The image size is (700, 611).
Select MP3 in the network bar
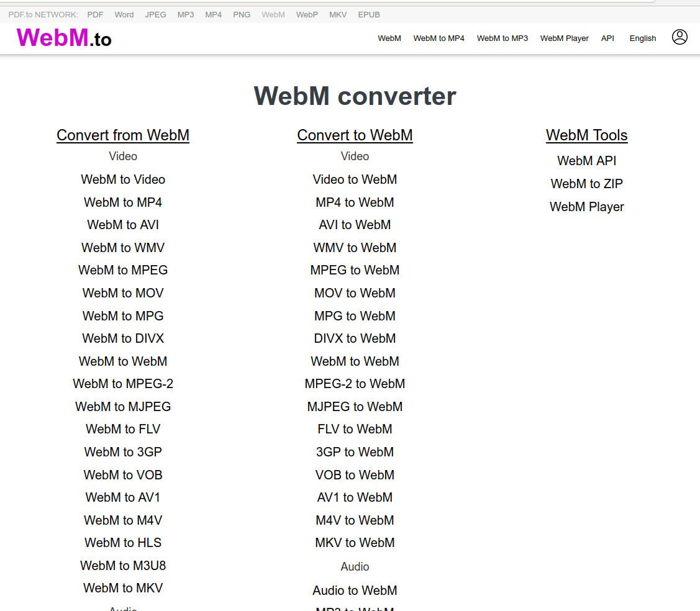tap(186, 14)
